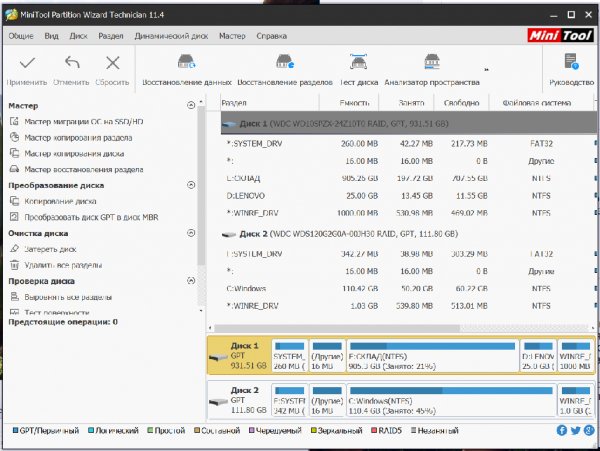Select SYSTEM_ 260 MB block on Disk 1 map
This screenshot has height=451, width=600.
[x=290, y=356]
